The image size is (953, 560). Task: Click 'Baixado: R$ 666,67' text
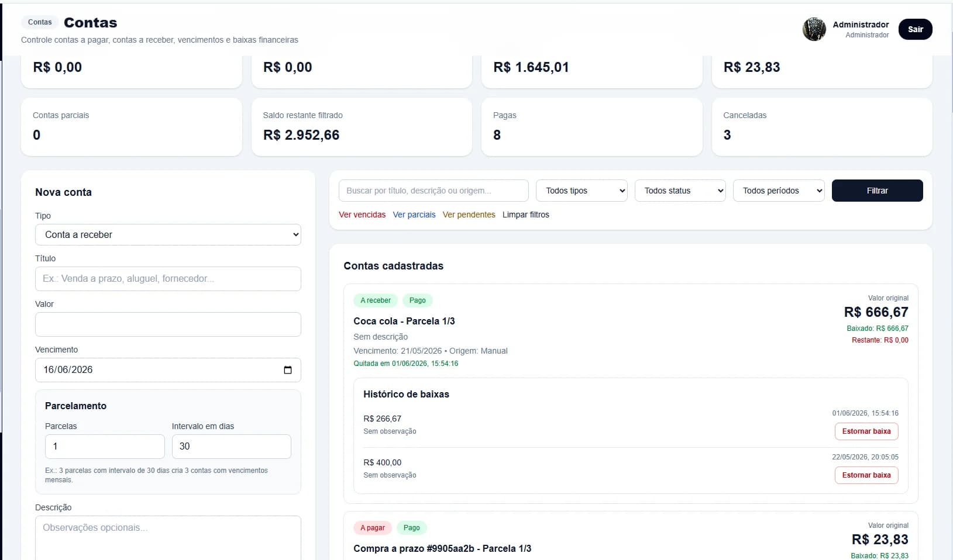(878, 329)
